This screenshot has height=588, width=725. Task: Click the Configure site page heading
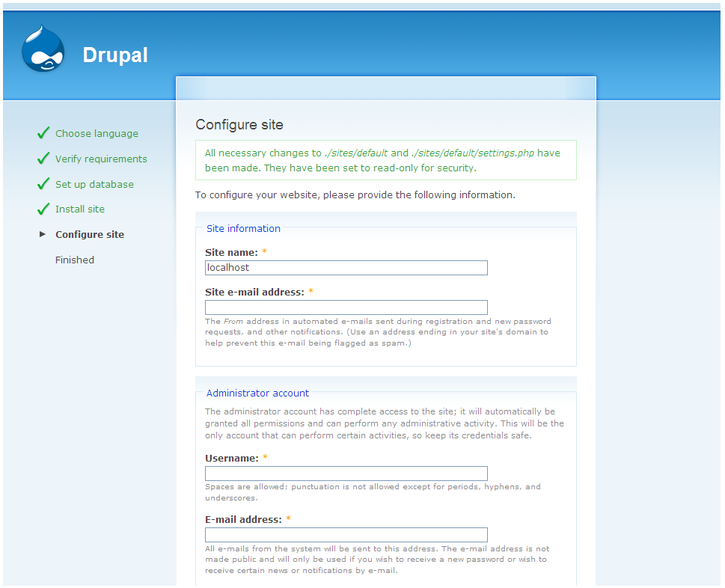click(239, 124)
